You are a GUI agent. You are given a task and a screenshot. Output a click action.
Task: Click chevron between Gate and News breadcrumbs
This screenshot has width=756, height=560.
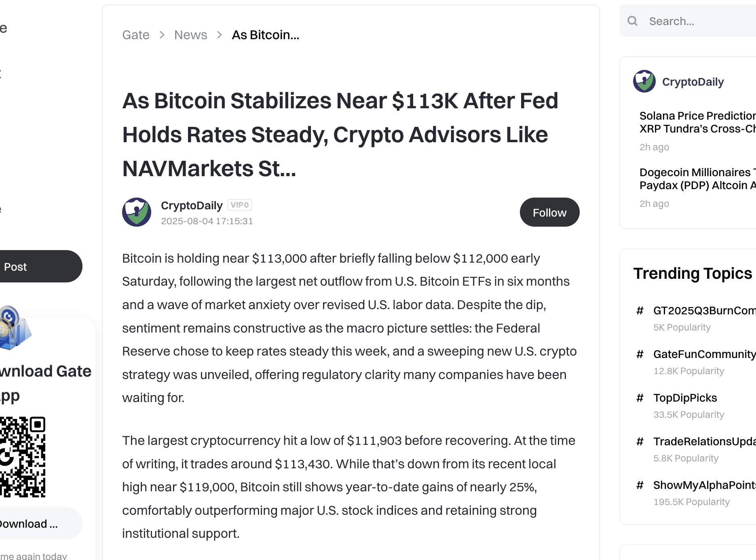click(162, 35)
